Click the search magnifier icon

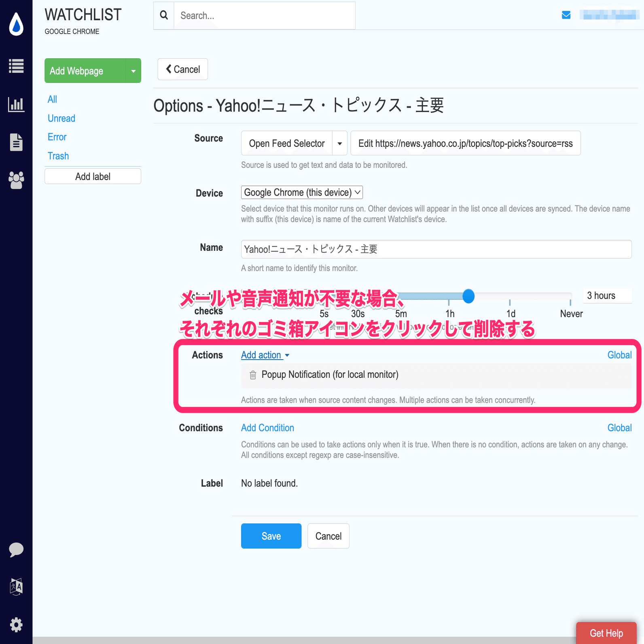click(x=164, y=15)
